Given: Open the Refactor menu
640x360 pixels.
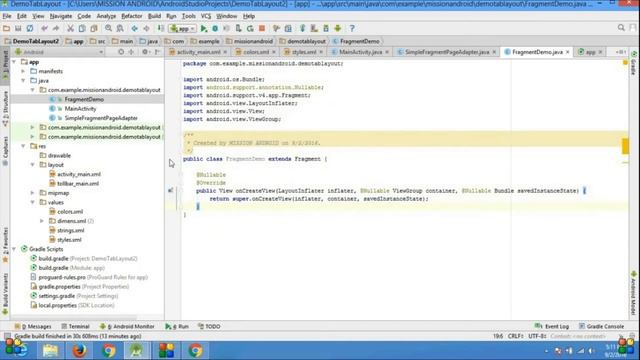Looking at the screenshot, I should (x=132, y=16).
